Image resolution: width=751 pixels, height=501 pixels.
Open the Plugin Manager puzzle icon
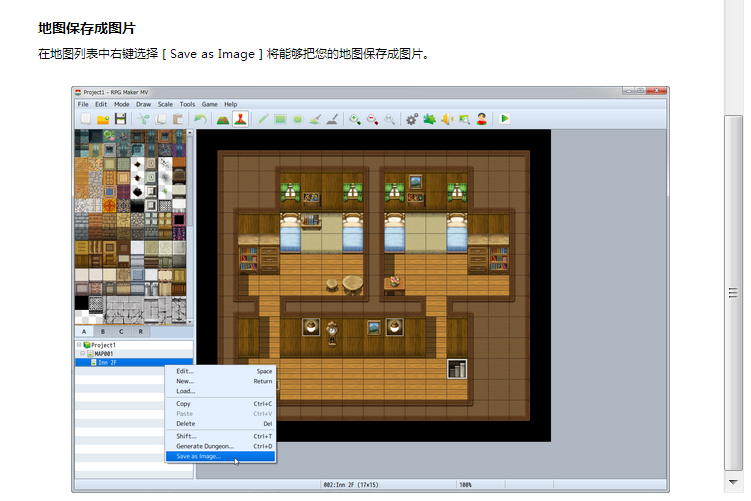click(430, 119)
